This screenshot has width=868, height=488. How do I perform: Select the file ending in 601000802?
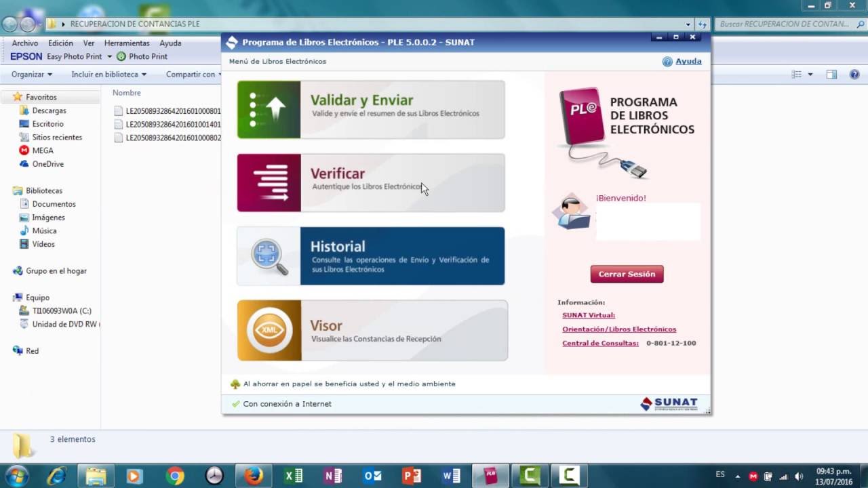(167, 138)
